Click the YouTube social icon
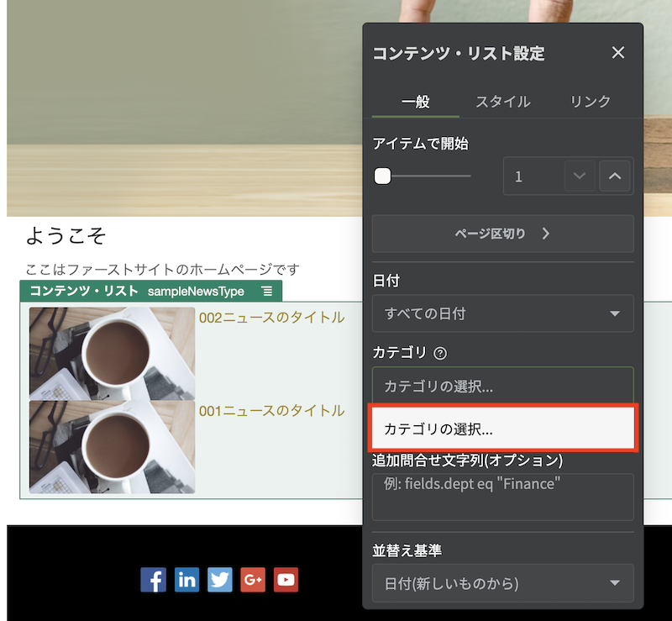672x621 pixels. [x=286, y=580]
